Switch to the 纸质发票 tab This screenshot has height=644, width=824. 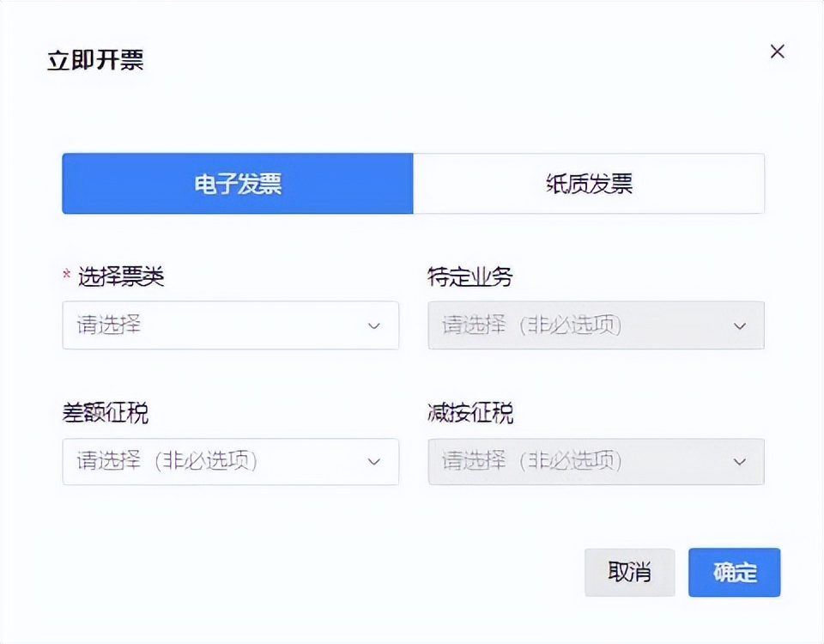tap(589, 184)
